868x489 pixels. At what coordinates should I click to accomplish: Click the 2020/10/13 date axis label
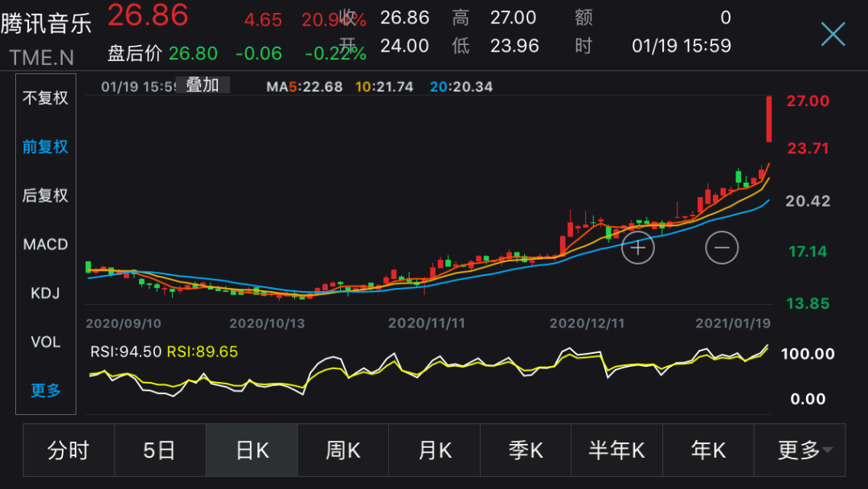tap(267, 323)
